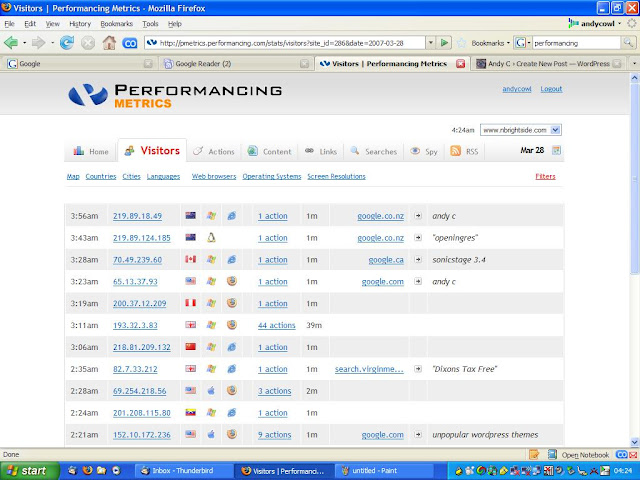Click the Performancing Metrics logo
The height and width of the screenshot is (480, 640).
(x=175, y=96)
